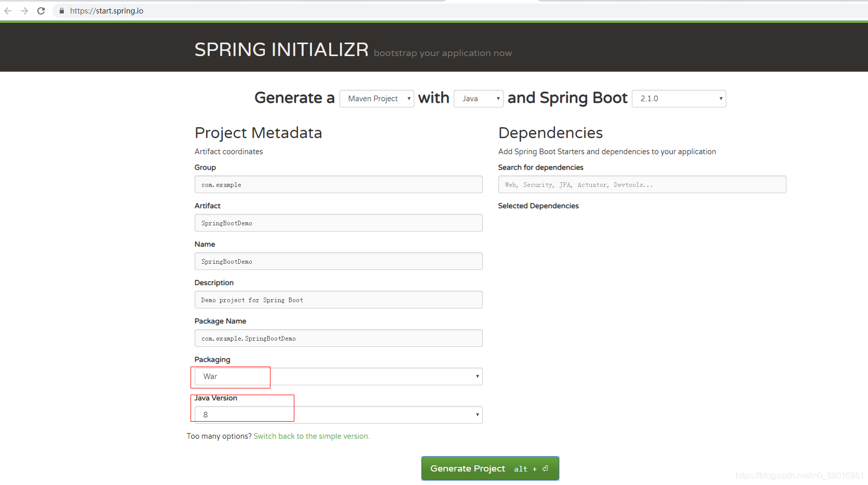Screen dimensions: 868x485
Task: Click the Artifact field with SpringBootDemo
Action: click(x=338, y=223)
